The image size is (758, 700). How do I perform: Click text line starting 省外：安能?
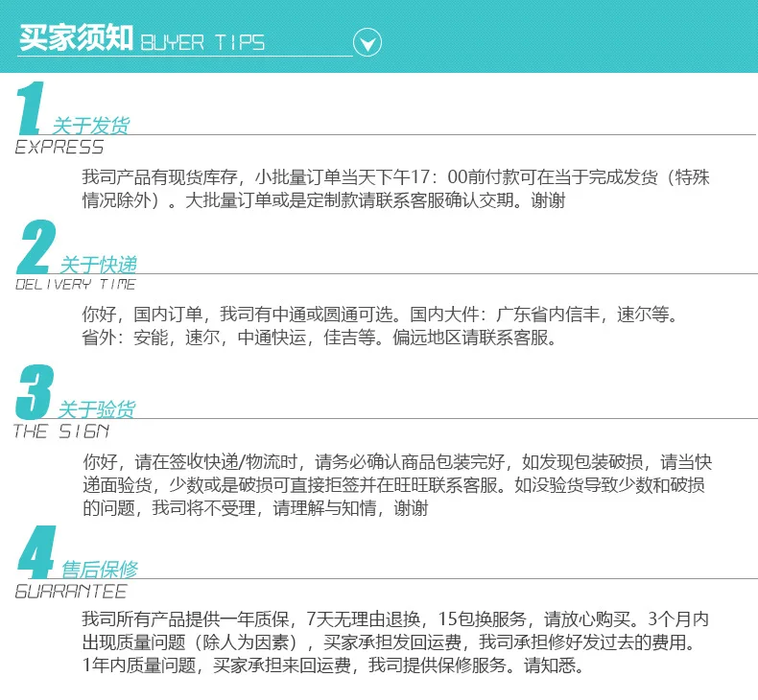pos(320,338)
